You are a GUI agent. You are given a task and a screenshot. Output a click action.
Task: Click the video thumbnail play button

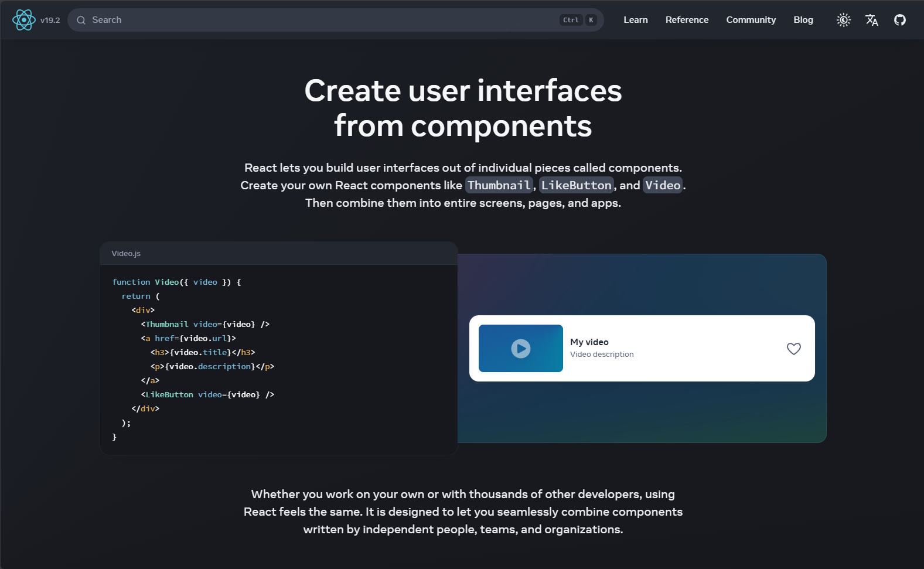click(x=521, y=349)
